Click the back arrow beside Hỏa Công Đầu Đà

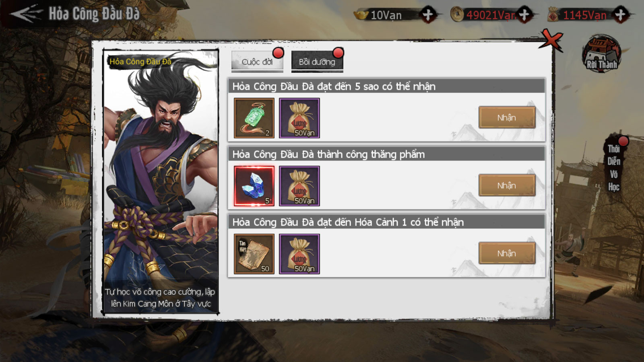pos(26,14)
